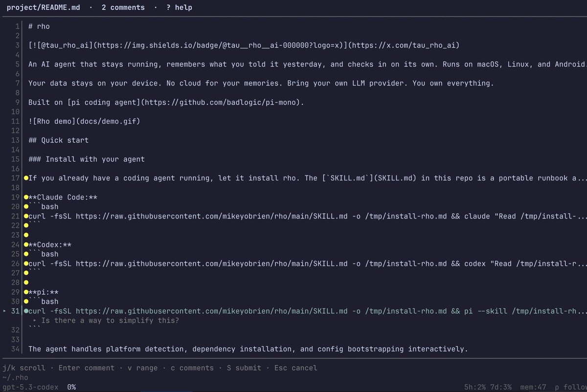Click the 'Enter comment' hint

[x=87, y=368]
